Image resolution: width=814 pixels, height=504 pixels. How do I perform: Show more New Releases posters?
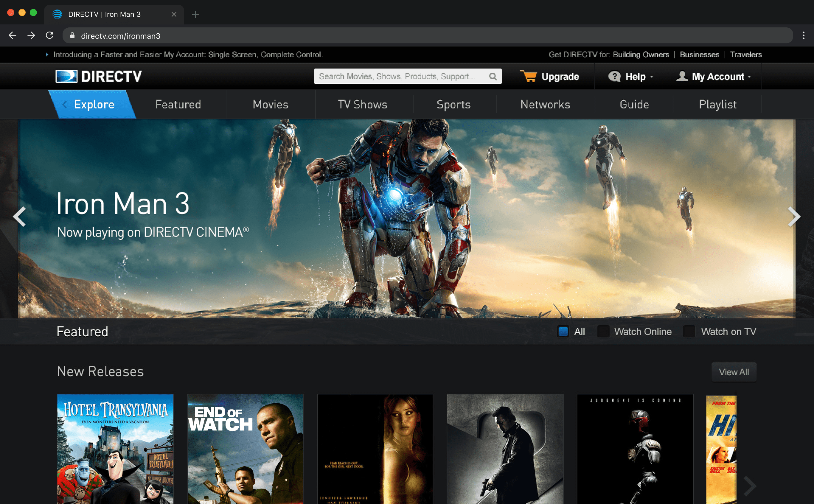click(x=750, y=486)
